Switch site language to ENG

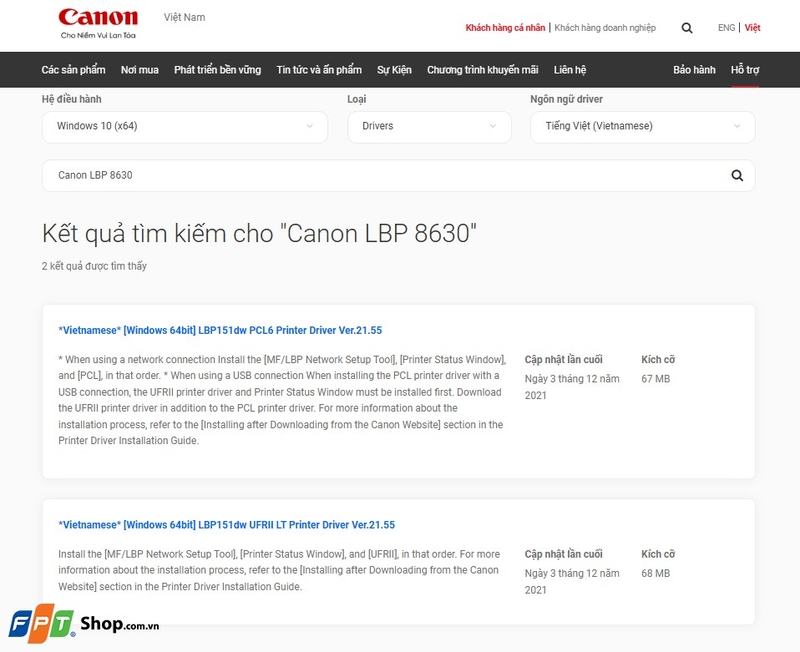(727, 28)
